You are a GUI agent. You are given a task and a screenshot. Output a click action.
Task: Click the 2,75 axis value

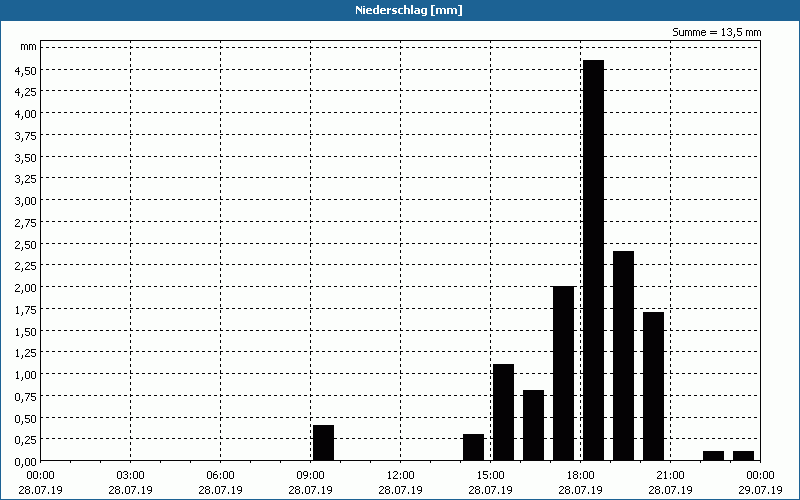[26, 223]
